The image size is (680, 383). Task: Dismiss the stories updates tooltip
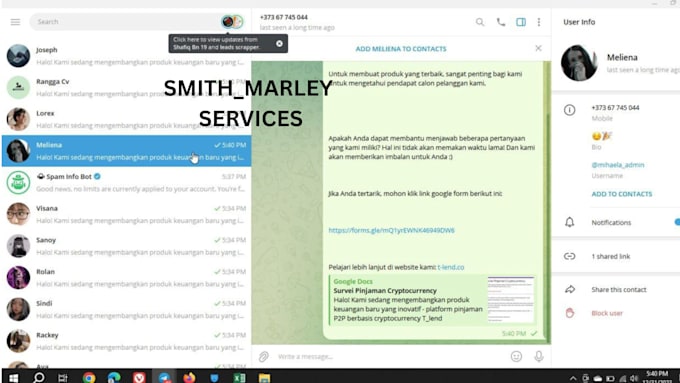279,43
